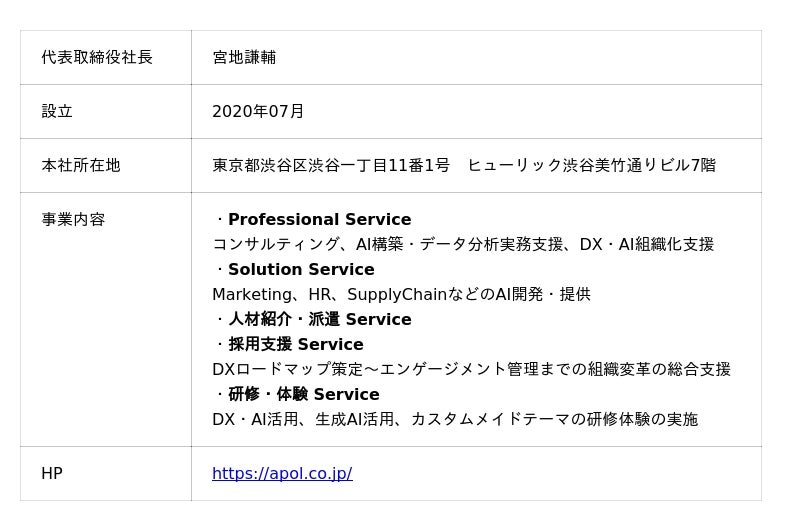800x531 pixels.
Task: Click the 設立 row label
Action: pos(57,111)
